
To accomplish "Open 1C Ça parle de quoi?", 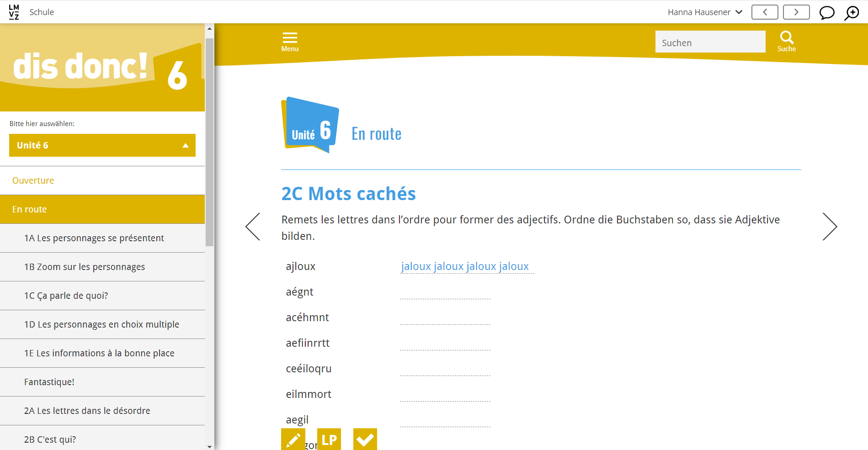I will click(x=102, y=296).
